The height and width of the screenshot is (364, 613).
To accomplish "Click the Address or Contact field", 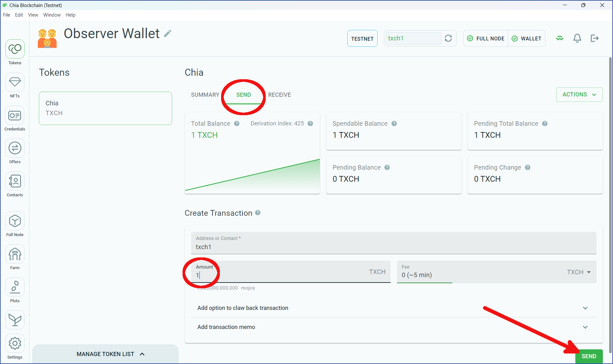I will [x=393, y=243].
